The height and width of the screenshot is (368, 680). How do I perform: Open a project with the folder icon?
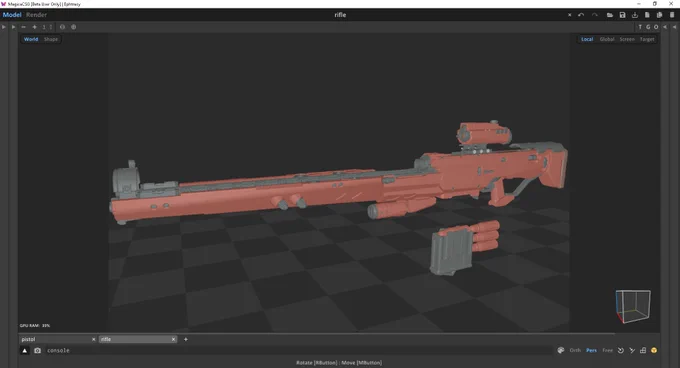tap(610, 15)
